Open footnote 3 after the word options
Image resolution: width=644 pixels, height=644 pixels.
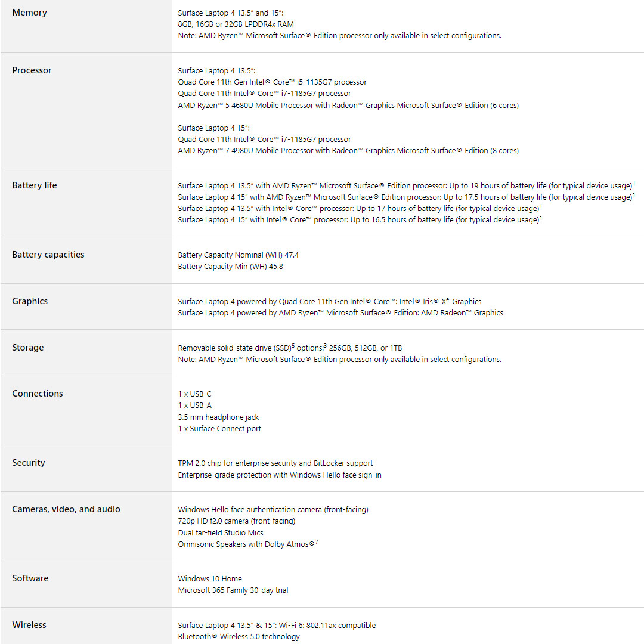(x=325, y=345)
